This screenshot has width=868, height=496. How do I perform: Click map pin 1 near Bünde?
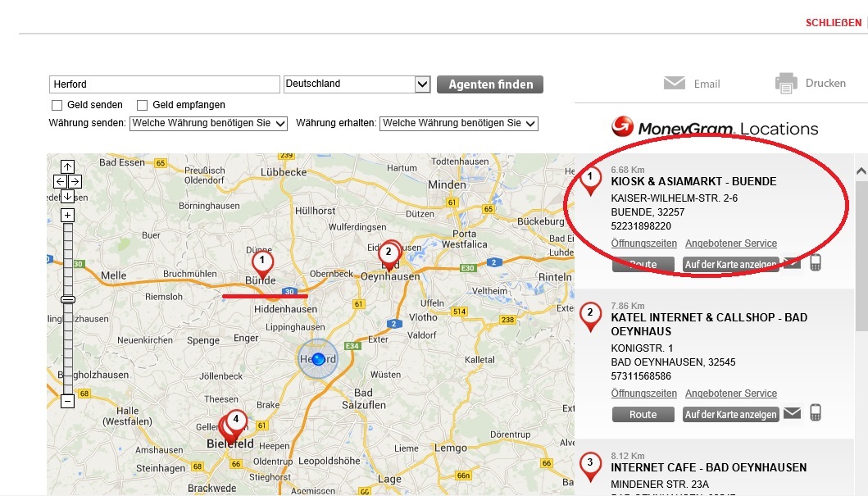tap(262, 263)
